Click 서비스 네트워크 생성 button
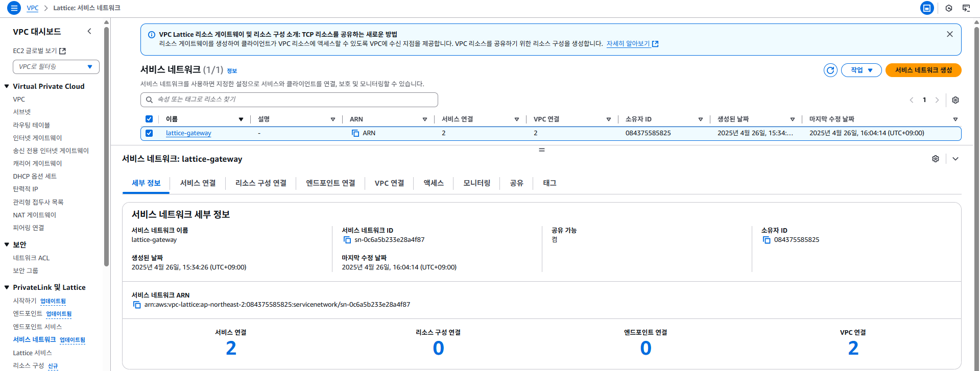The height and width of the screenshot is (371, 980). pos(923,70)
